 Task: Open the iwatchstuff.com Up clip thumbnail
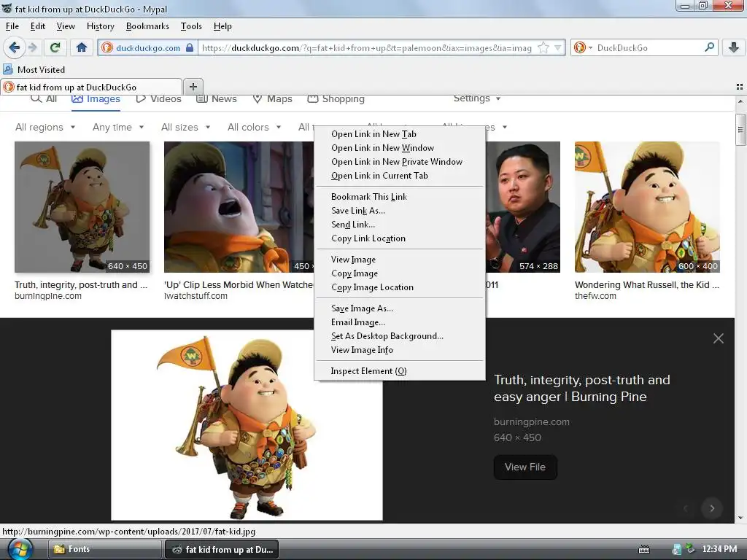pyautogui.click(x=239, y=206)
